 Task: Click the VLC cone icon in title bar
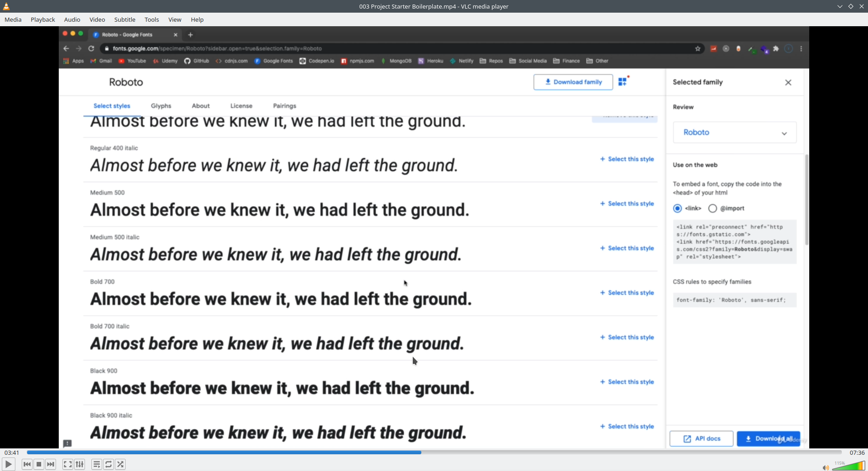pos(6,6)
